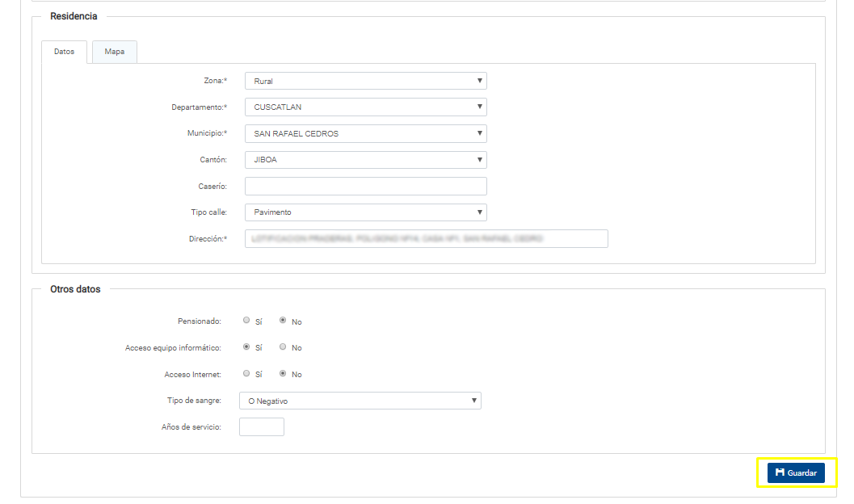The width and height of the screenshot is (854, 504).
Task: Open the Municipio dropdown
Action: tap(365, 133)
